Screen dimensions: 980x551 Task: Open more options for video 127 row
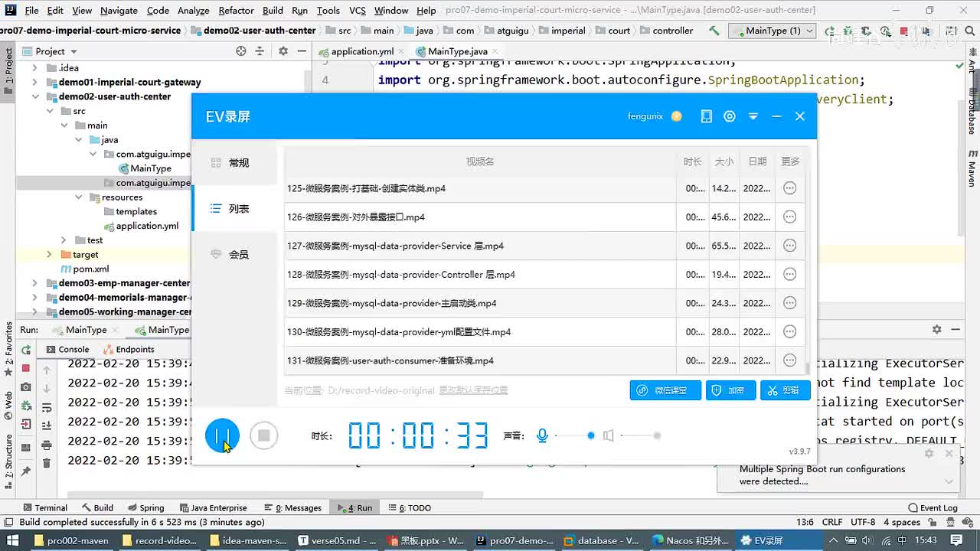tap(789, 246)
